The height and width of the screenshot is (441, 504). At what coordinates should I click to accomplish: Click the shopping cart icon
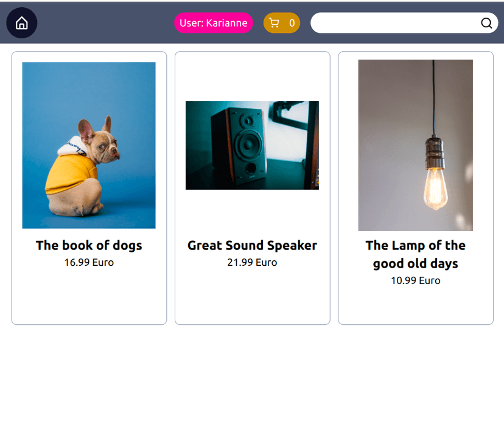(x=274, y=23)
